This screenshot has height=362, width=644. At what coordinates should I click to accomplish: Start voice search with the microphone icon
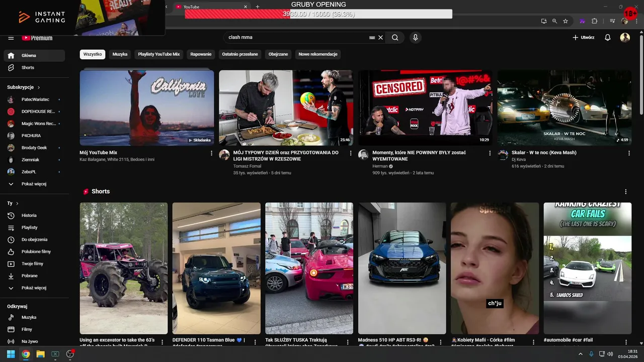coord(415,37)
